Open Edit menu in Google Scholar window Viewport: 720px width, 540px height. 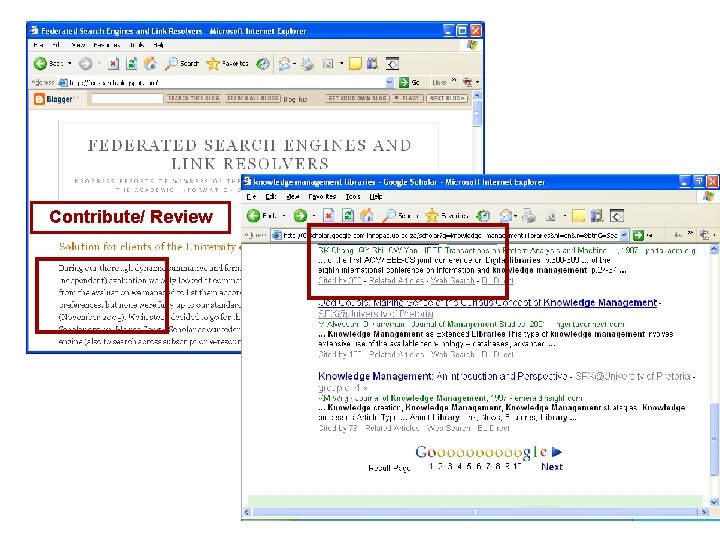pos(271,197)
